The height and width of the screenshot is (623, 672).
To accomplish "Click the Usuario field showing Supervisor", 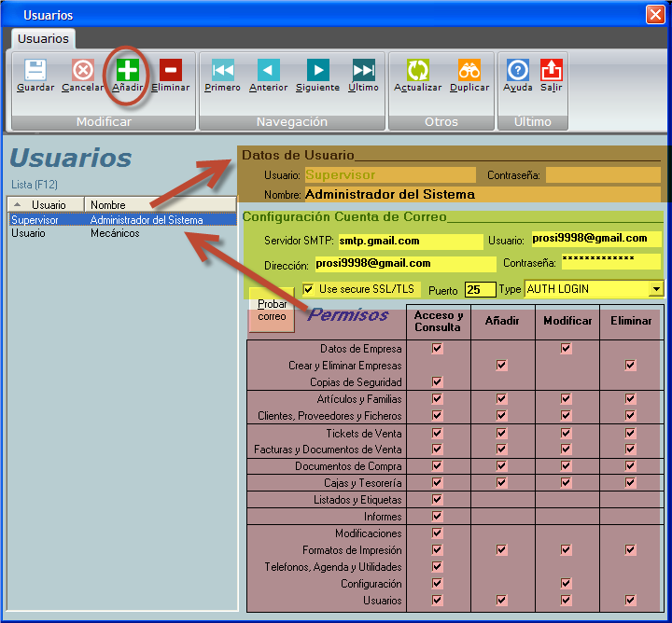I will click(390, 174).
